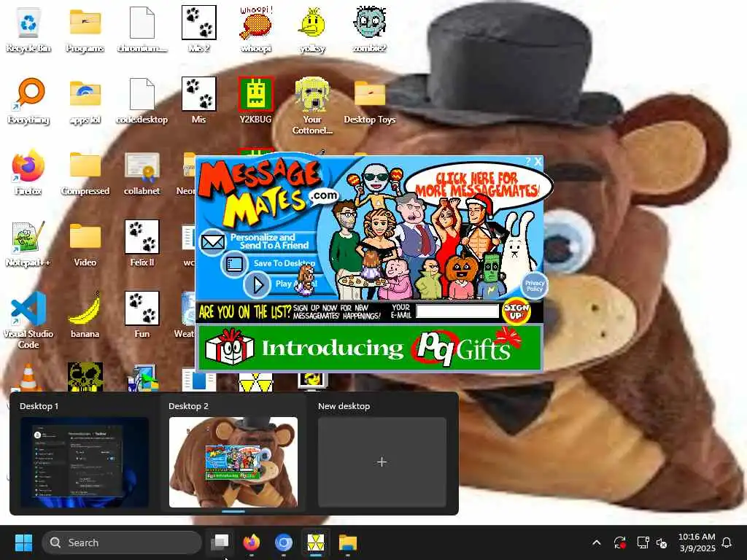
Task: Launch the Mis 2 desktop icon
Action: (198, 28)
